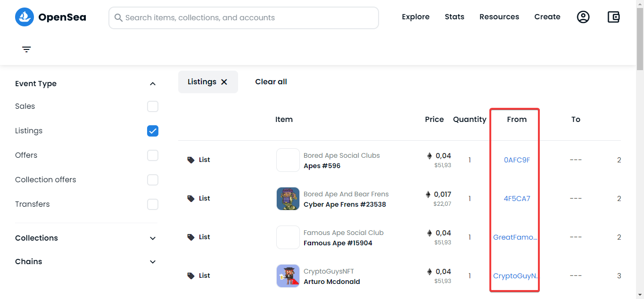Screen dimensions: 644x299
Task: Open the account profile icon
Action: tap(583, 17)
